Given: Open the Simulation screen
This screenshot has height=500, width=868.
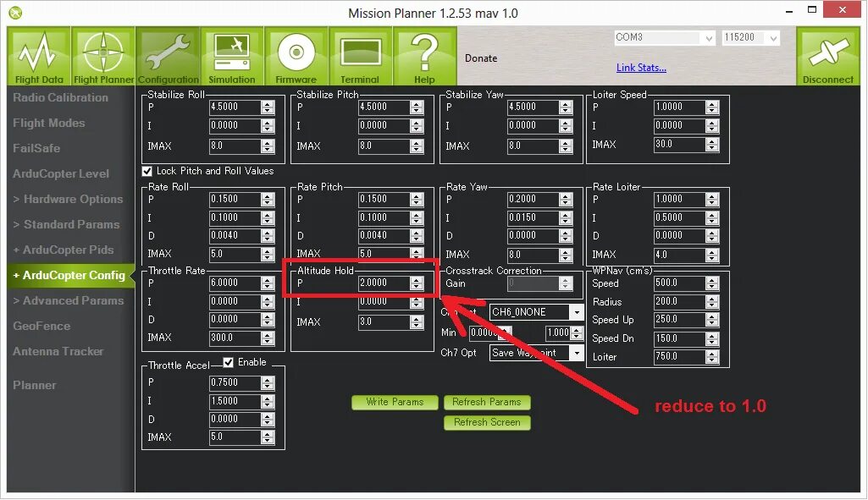Looking at the screenshot, I should coord(232,56).
